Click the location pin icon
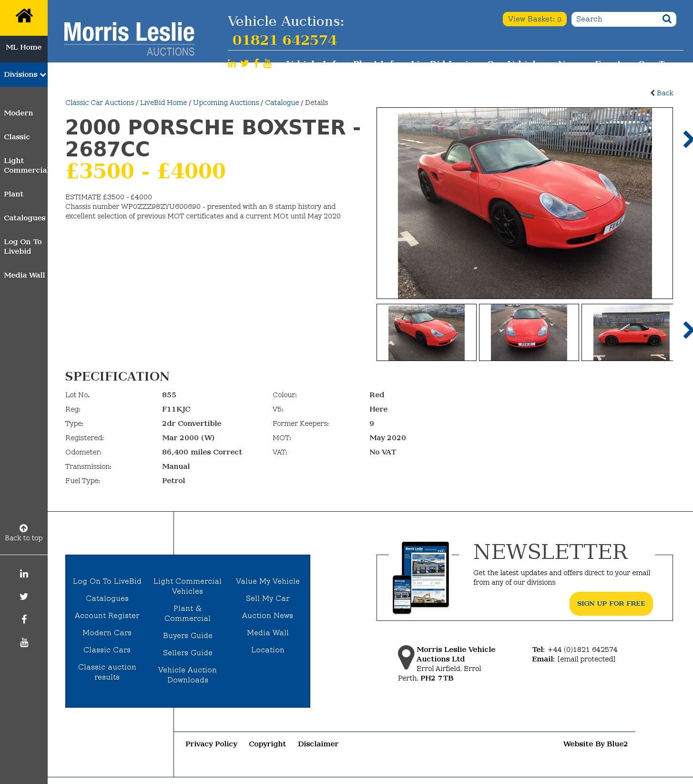 (406, 657)
